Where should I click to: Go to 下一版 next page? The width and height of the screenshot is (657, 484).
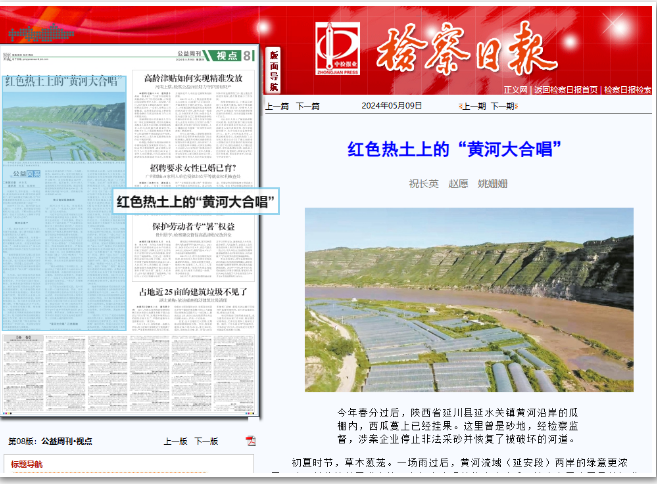tap(206, 441)
